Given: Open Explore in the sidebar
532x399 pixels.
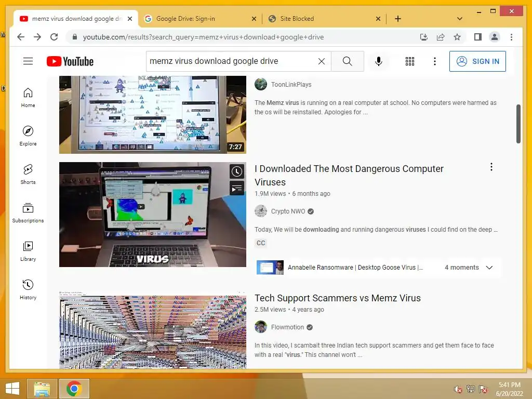Looking at the screenshot, I should tap(28, 136).
